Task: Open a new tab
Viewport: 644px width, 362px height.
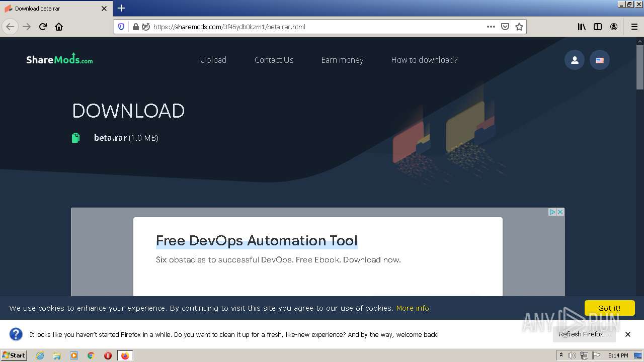Action: pyautogui.click(x=121, y=8)
